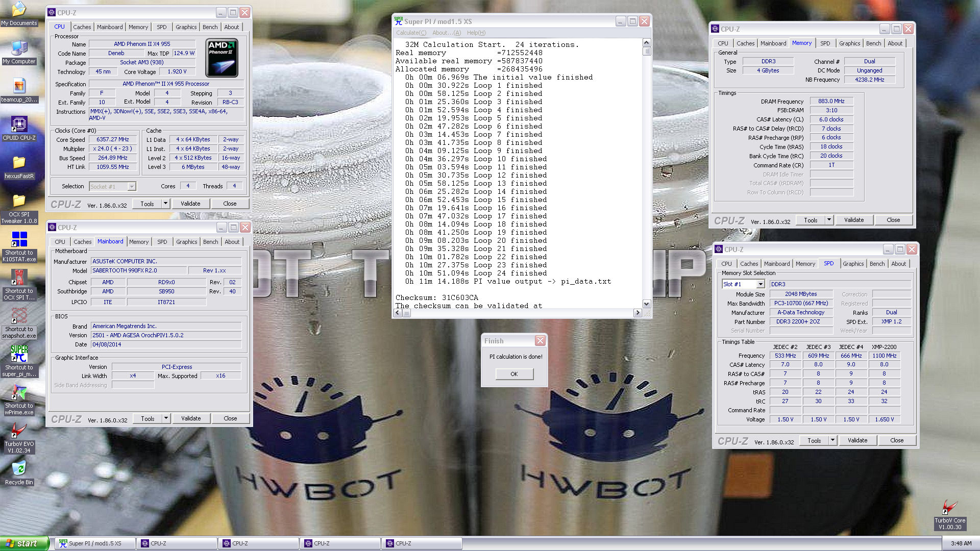Image resolution: width=980 pixels, height=551 pixels.
Task: Click title icon of CPU-Z Mainboard window
Action: click(x=52, y=228)
